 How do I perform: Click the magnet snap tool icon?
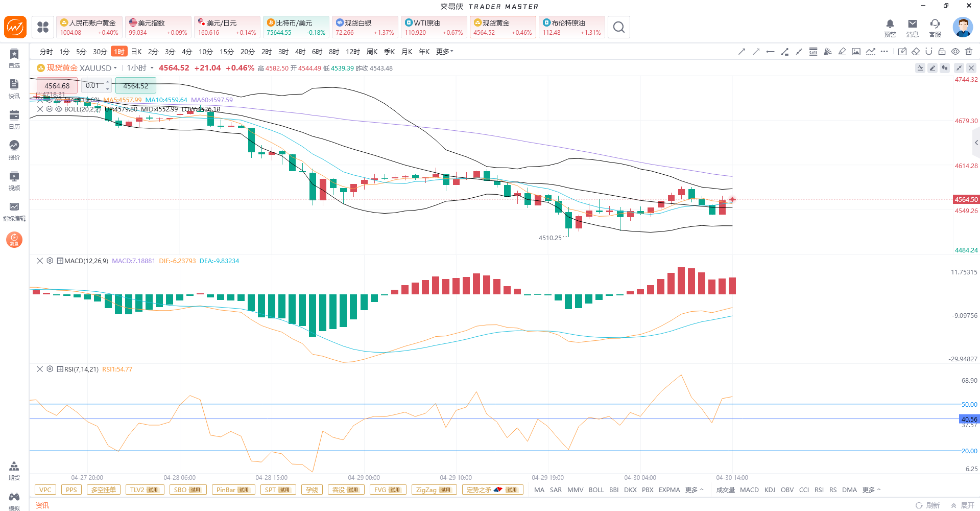(x=929, y=52)
